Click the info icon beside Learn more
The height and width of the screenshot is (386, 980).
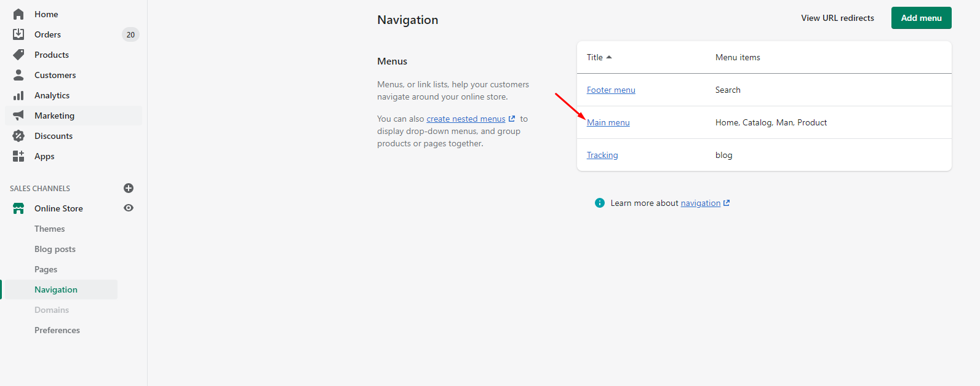(x=600, y=203)
